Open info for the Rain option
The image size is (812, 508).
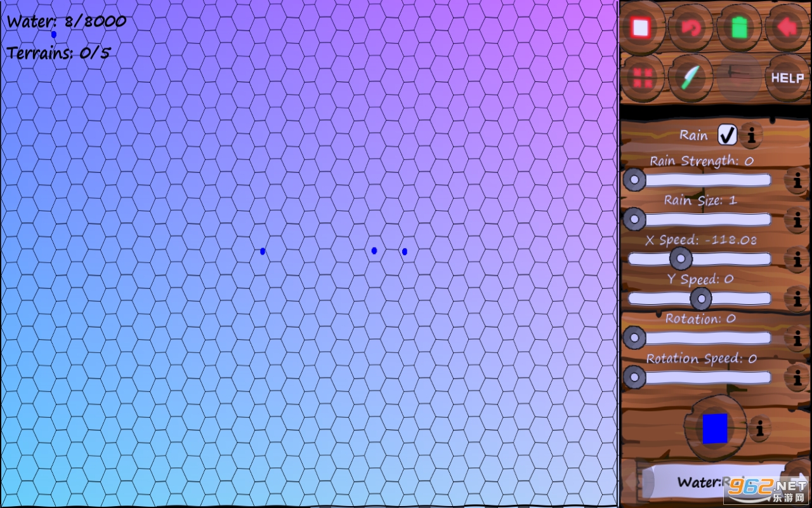point(752,135)
